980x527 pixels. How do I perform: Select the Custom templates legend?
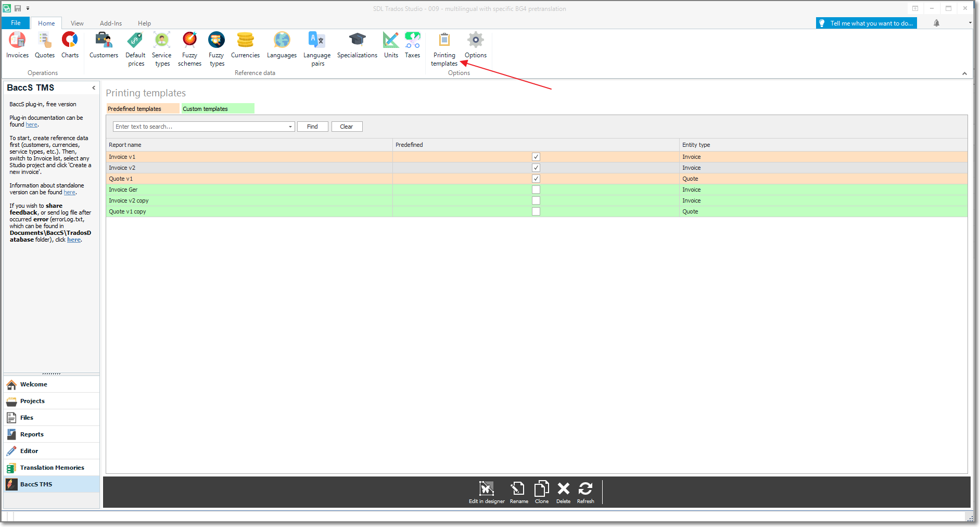click(x=218, y=108)
